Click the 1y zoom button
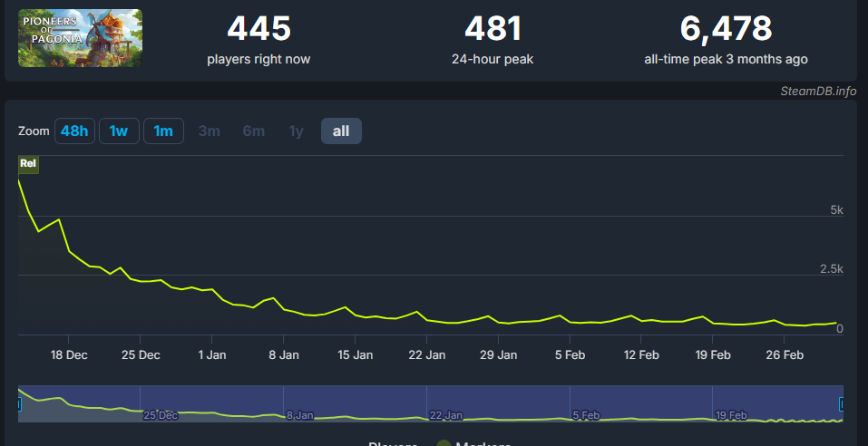868x446 pixels. pos(297,131)
